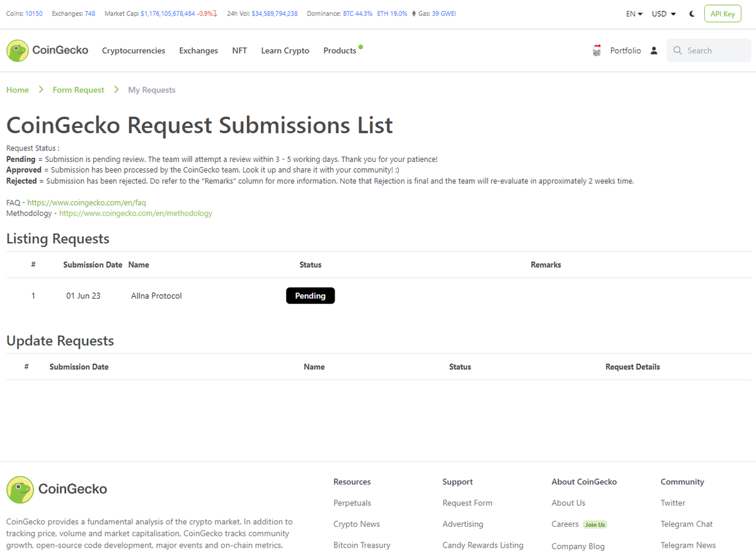Image resolution: width=756 pixels, height=552 pixels.
Task: Go to Home breadcrumb
Action: (x=18, y=90)
